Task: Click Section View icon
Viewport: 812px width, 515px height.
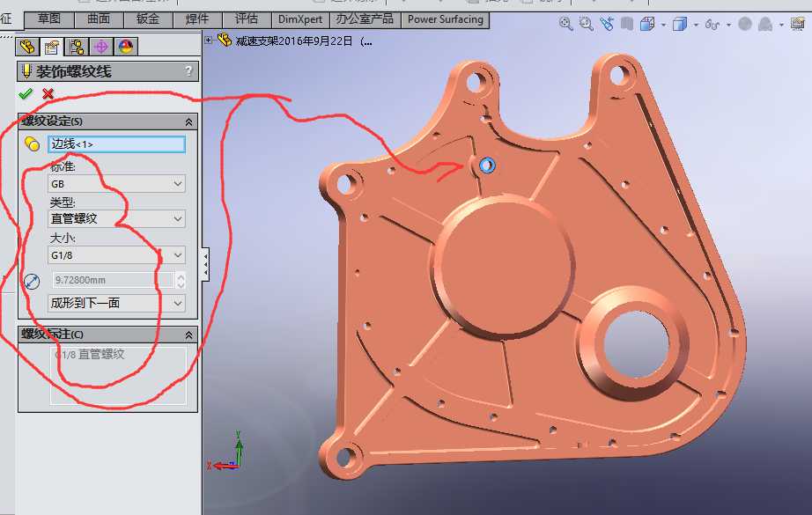Action: (x=626, y=24)
